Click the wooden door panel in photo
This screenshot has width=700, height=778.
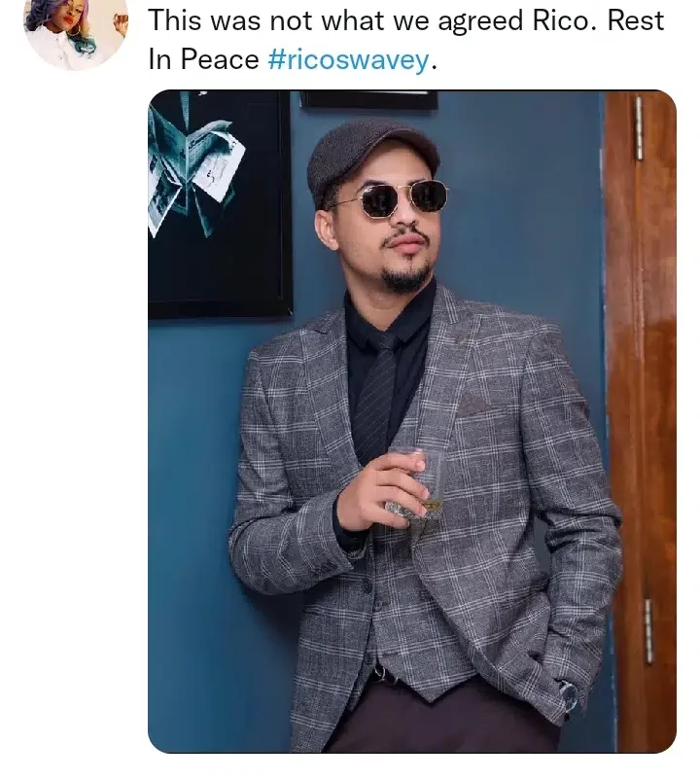(x=641, y=421)
